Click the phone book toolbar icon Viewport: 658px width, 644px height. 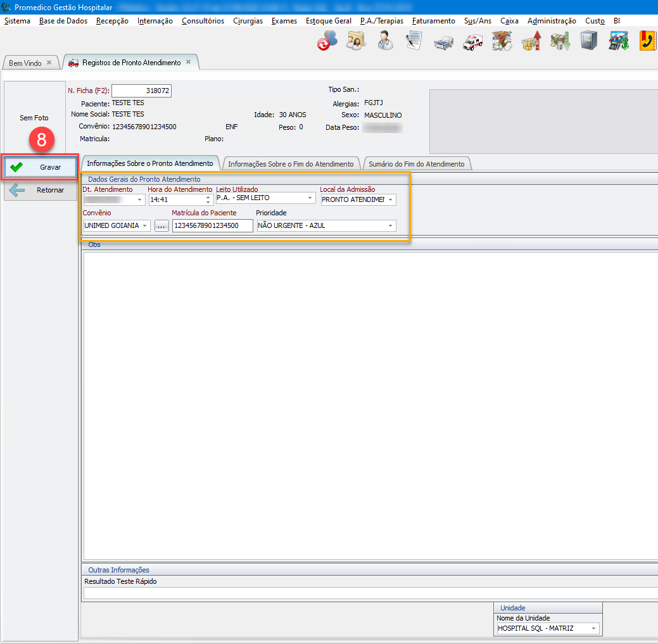(x=647, y=41)
